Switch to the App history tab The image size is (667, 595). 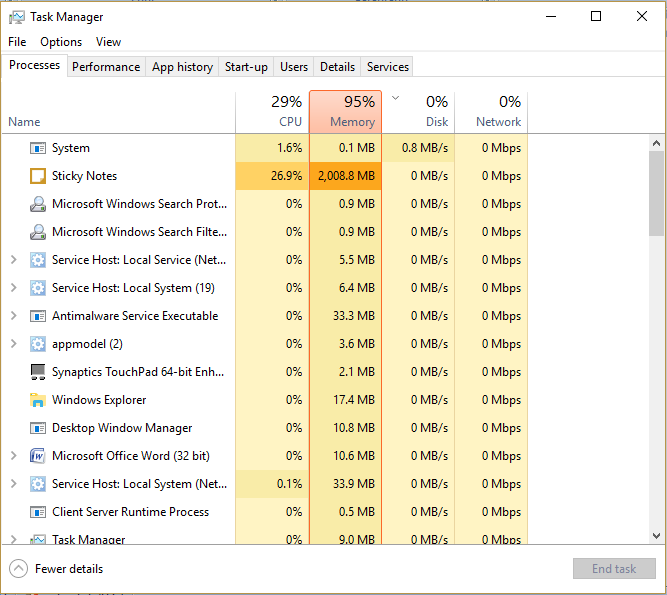182,67
